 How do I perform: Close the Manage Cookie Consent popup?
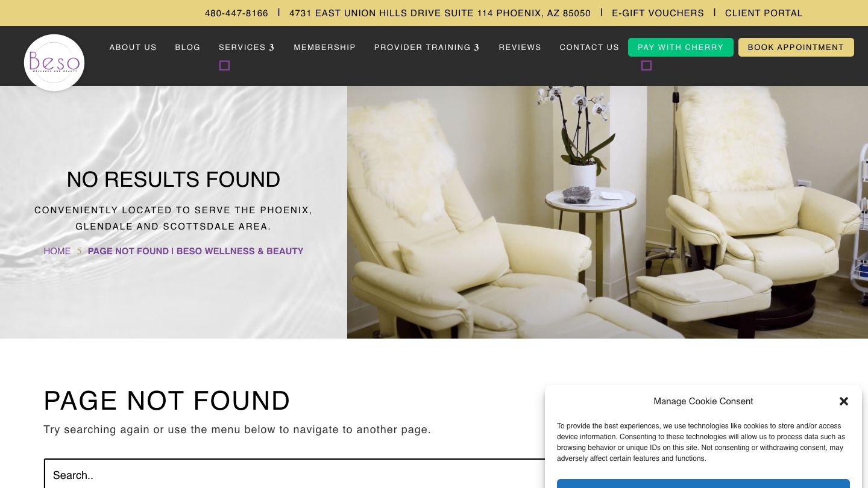pyautogui.click(x=844, y=401)
